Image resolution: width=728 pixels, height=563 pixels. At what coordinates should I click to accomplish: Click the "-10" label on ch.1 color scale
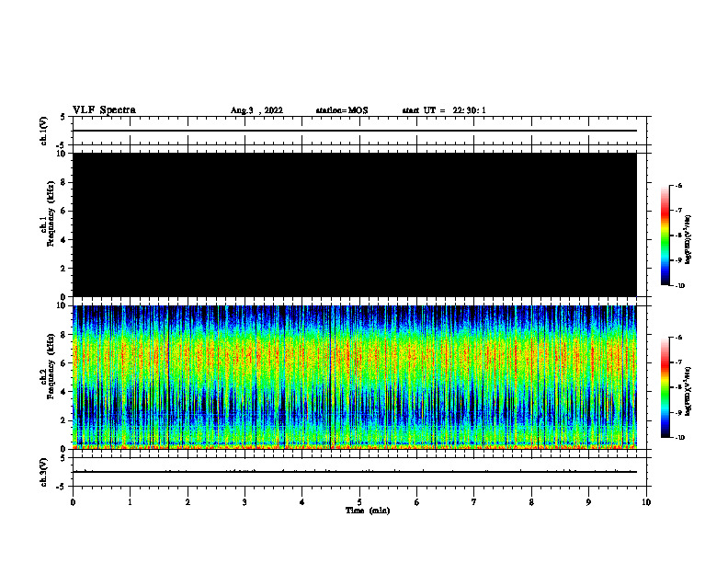[679, 285]
